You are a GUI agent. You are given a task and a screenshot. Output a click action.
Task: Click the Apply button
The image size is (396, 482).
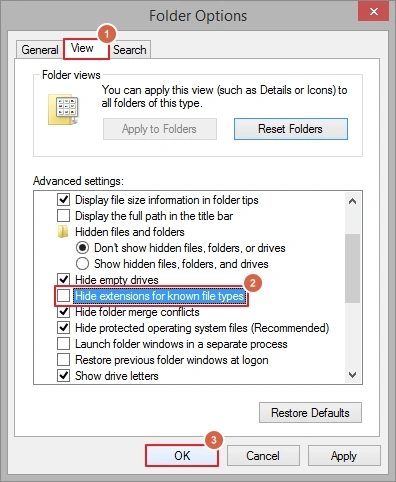coord(344,456)
